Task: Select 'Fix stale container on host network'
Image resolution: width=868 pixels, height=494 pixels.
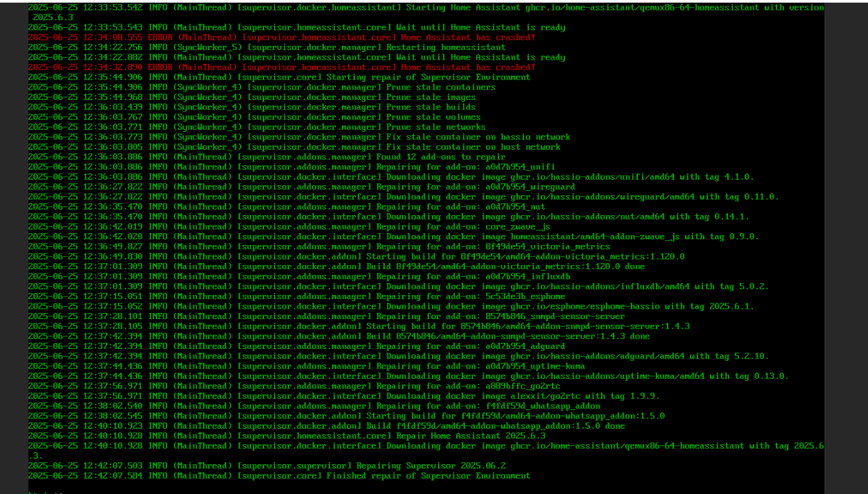Action: 474,147
